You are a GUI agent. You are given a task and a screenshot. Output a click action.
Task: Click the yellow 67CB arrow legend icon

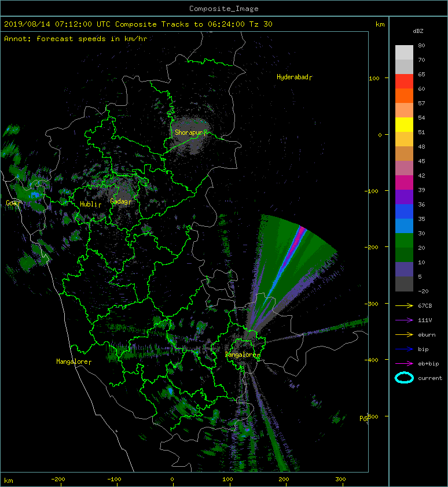click(x=404, y=306)
